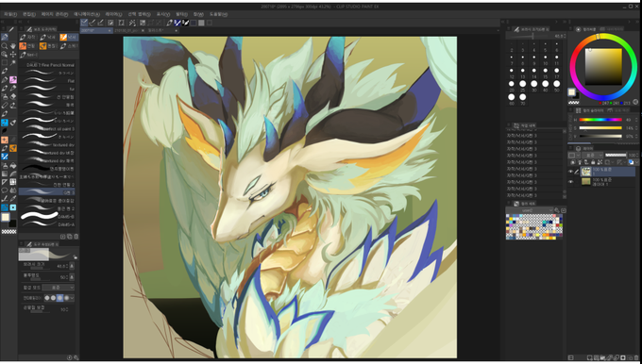Click the first command bar icon
Viewport: 642px width, 364px height.
[x=83, y=23]
